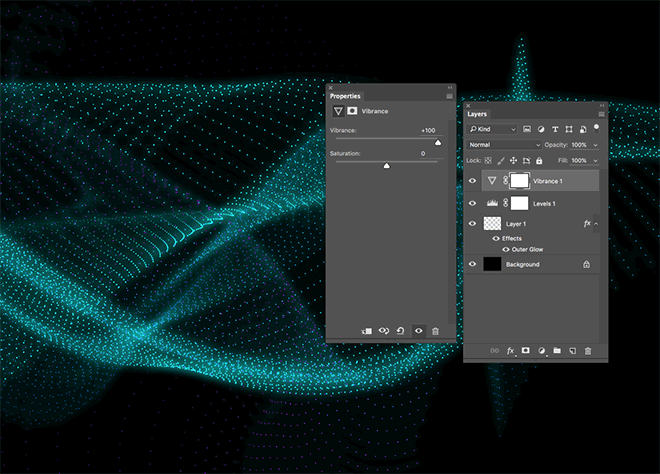Select the Background layer thumbnail
This screenshot has width=660, height=474.
click(x=491, y=264)
